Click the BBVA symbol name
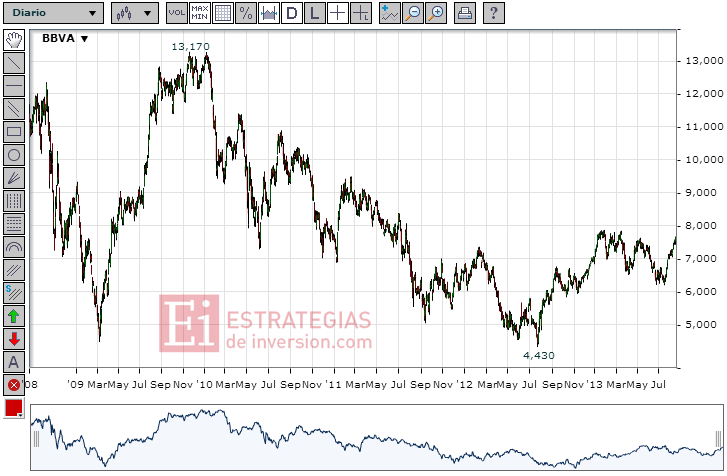Image resolution: width=727 pixels, height=476 pixels. pyautogui.click(x=58, y=38)
